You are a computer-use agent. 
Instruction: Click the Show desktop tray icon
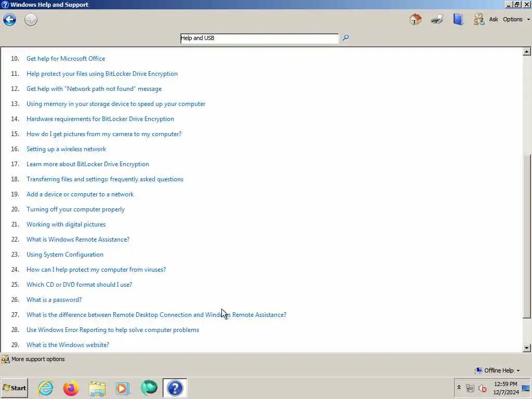pos(526,388)
